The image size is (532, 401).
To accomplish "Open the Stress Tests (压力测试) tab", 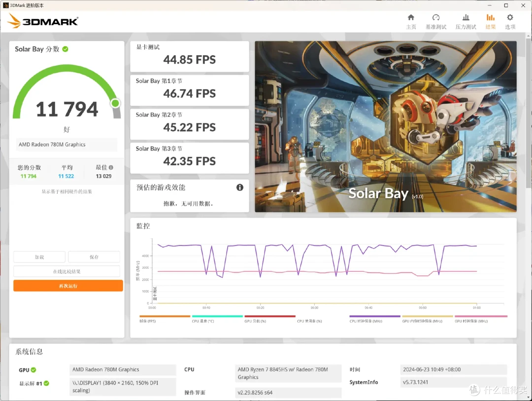I will point(466,22).
